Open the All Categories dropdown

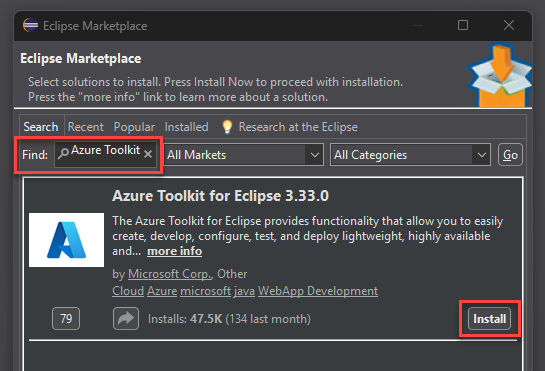(410, 155)
